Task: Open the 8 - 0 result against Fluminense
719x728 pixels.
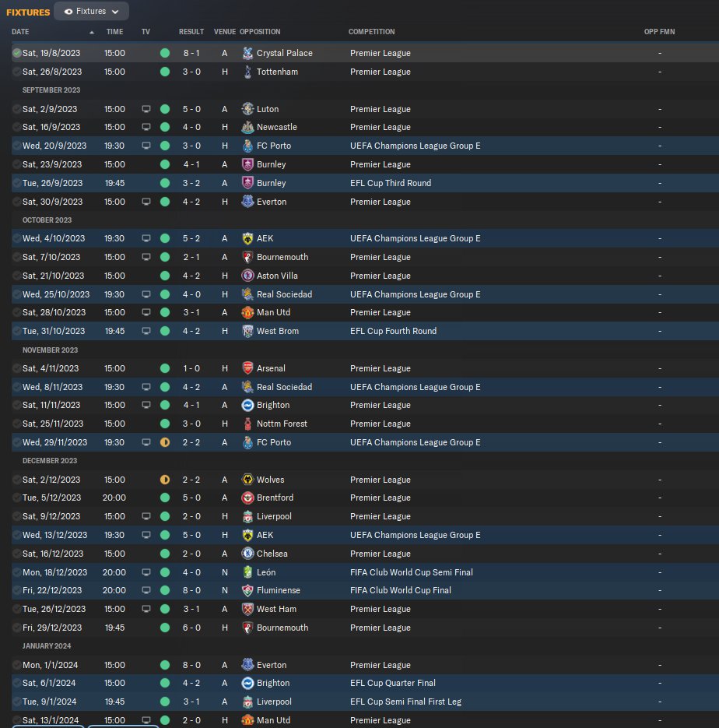Action: tap(191, 590)
